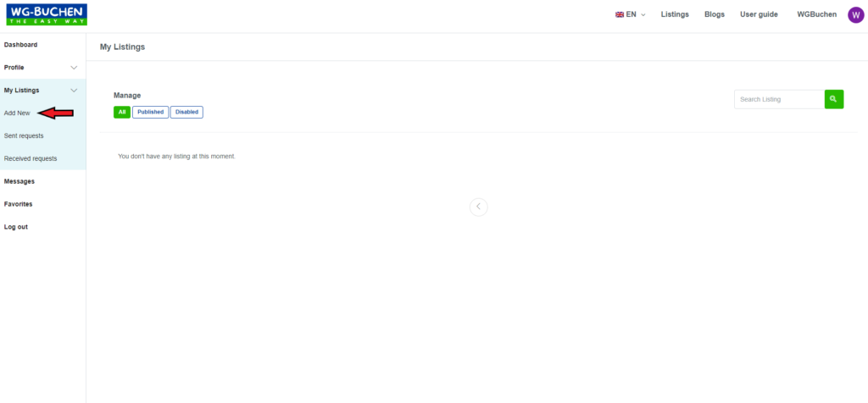Click the UK flag language icon
The image size is (868, 403).
[620, 15]
